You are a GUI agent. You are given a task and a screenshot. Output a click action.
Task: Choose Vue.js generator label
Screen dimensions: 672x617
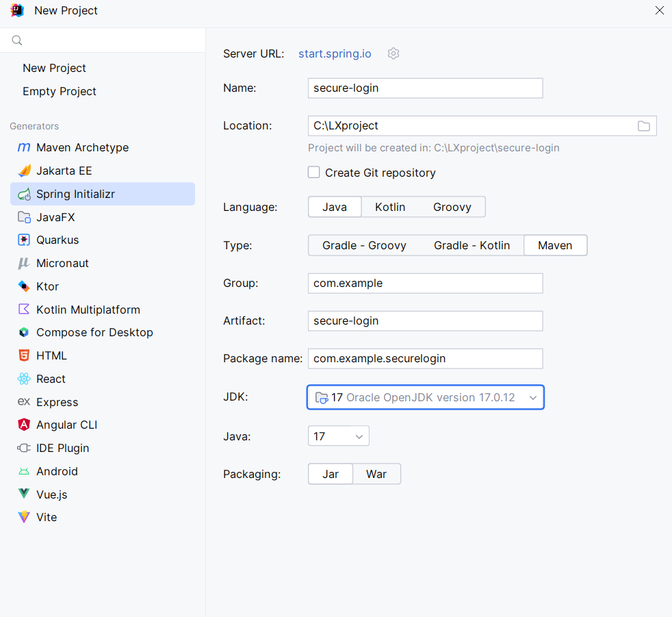click(52, 494)
